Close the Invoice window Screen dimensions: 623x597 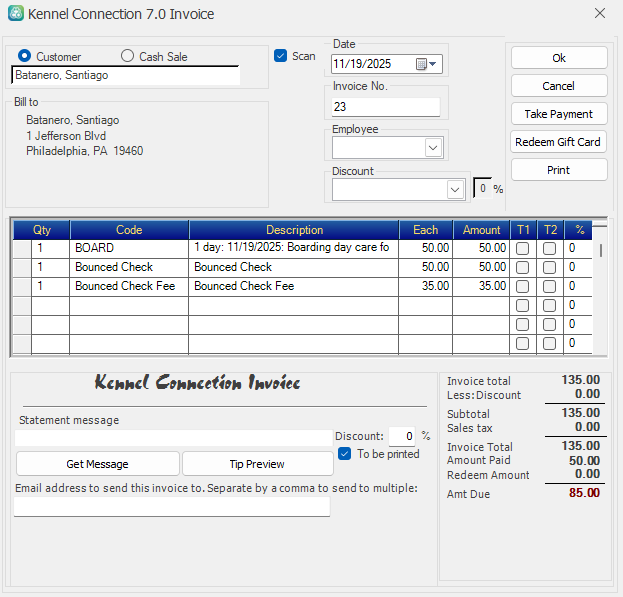click(600, 14)
